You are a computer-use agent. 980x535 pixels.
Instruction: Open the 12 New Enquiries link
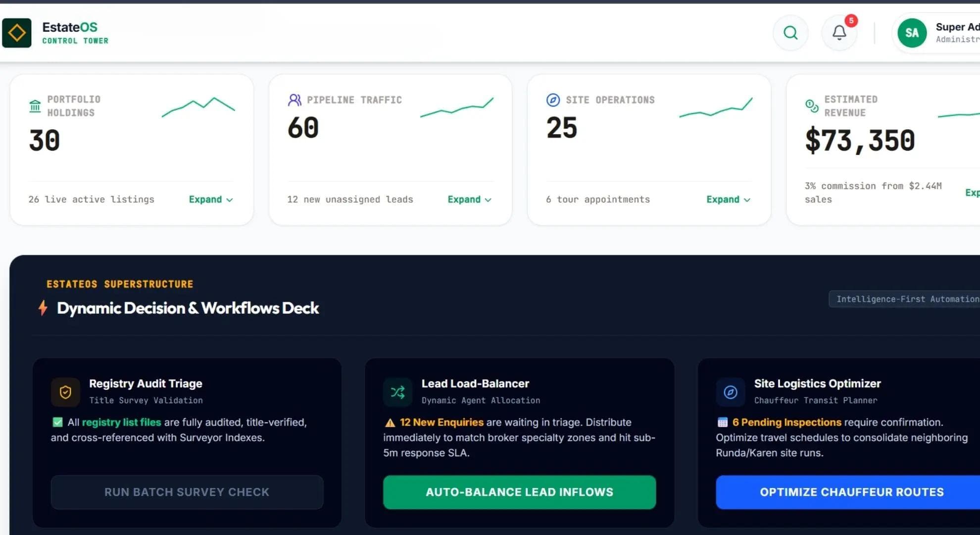click(x=441, y=422)
